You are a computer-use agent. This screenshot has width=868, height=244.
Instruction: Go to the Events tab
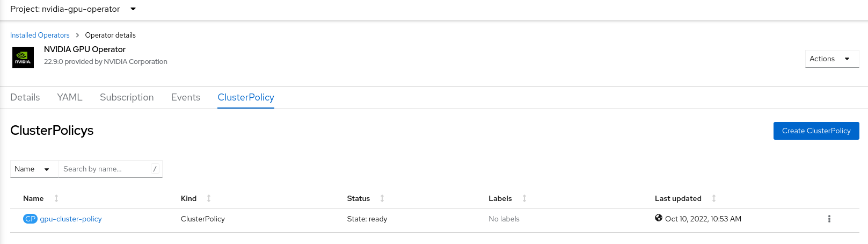pyautogui.click(x=186, y=97)
